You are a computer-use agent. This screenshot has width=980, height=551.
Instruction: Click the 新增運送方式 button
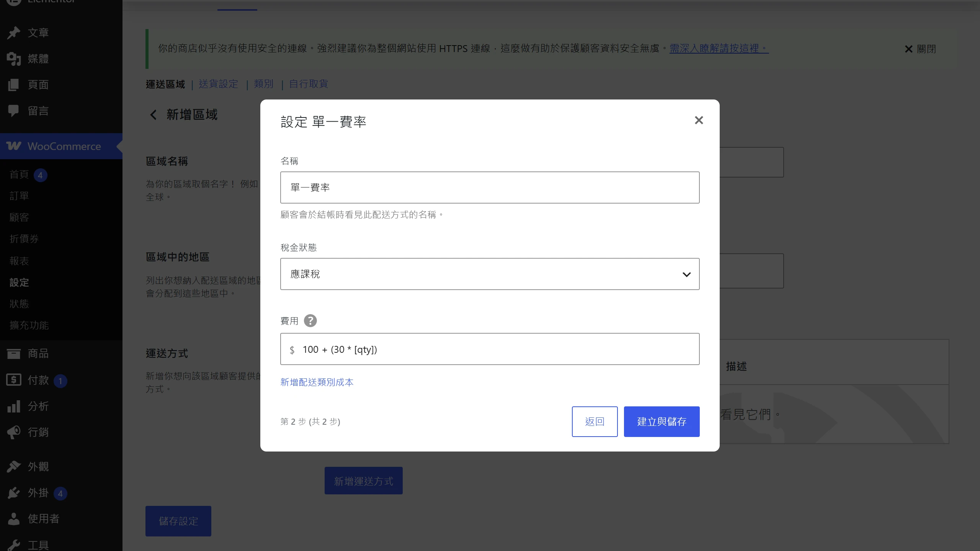point(363,481)
